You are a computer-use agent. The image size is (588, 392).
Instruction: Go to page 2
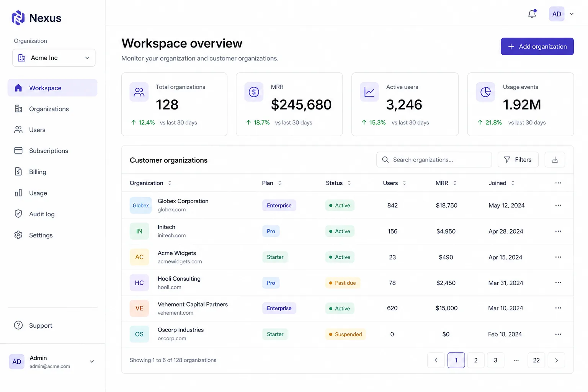tap(476, 360)
